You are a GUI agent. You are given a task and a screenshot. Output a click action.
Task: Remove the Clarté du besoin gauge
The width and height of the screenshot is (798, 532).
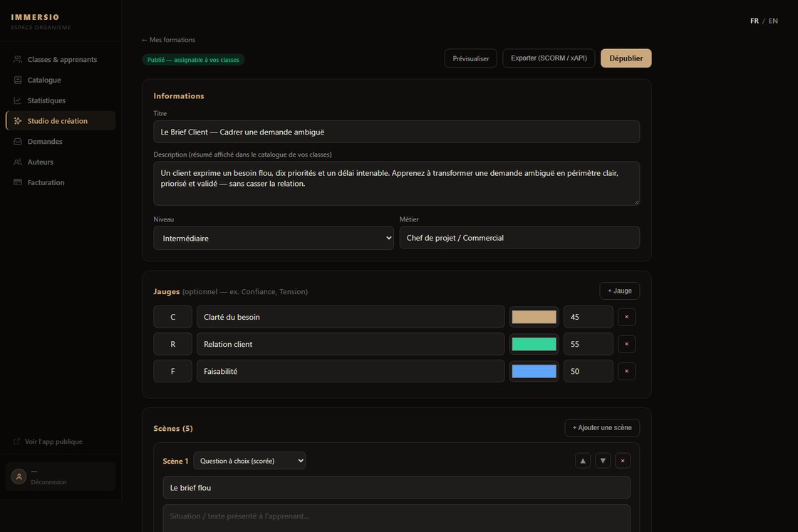(x=626, y=317)
